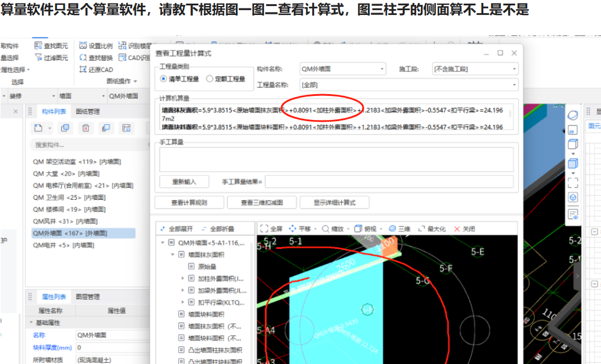Click the 过滤图元 filter icon

[x=38, y=58]
